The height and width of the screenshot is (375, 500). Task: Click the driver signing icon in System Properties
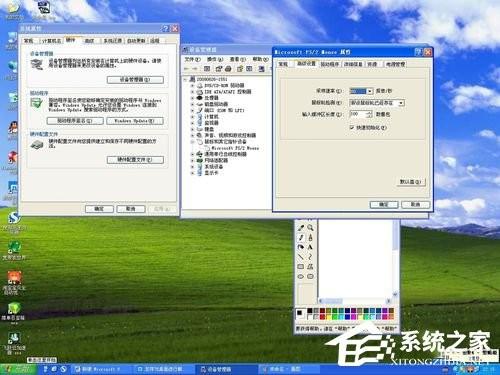[36, 104]
